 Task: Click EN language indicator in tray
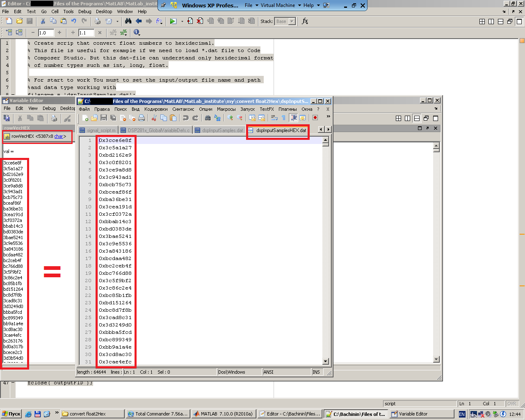pos(462,414)
